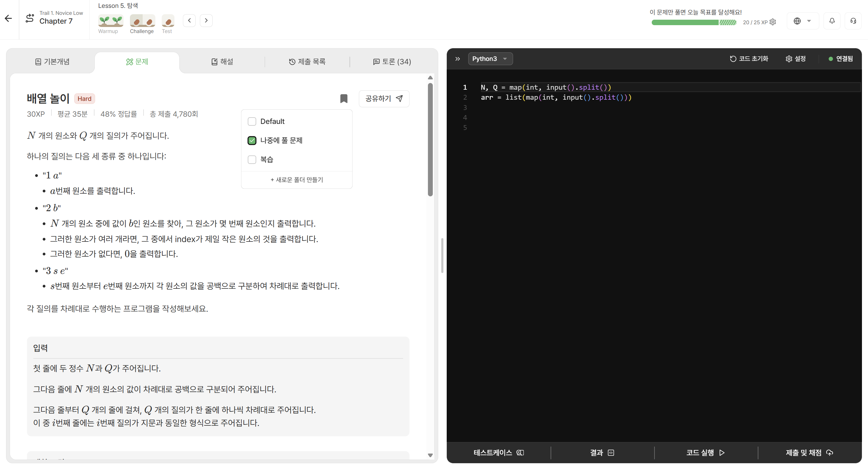This screenshot has width=868, height=469.
Task: Click the result panel icon
Action: tap(611, 452)
